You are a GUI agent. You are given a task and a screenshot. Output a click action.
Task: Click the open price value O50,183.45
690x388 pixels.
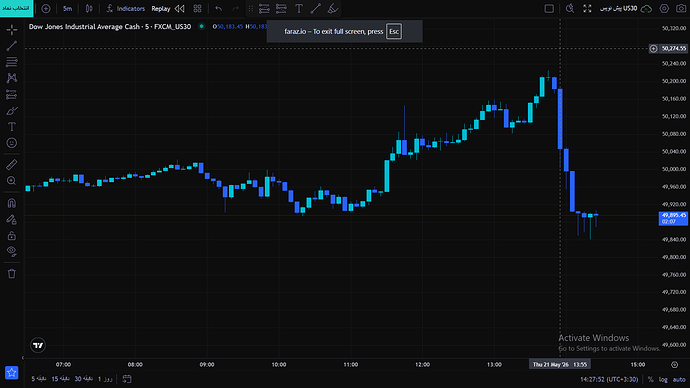[x=228, y=26]
